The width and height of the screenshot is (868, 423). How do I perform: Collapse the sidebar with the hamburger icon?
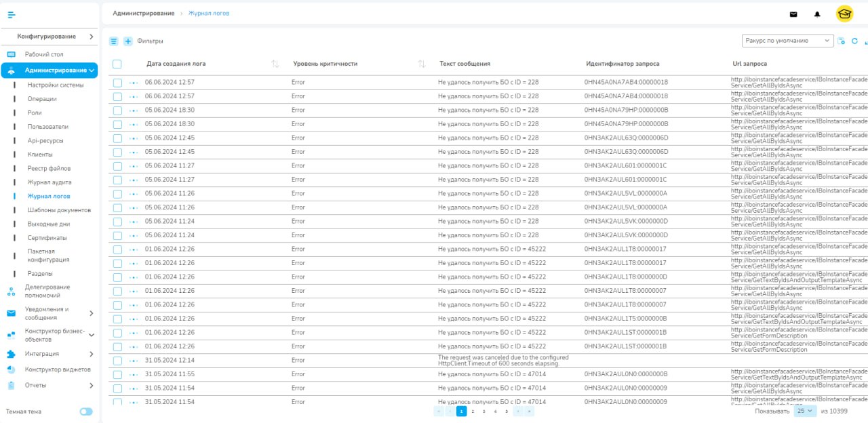tap(12, 14)
